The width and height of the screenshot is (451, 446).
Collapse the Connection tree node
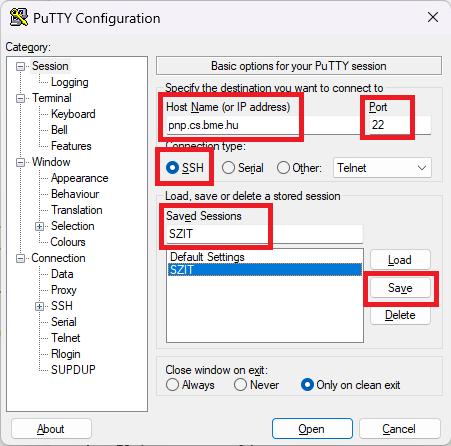click(x=20, y=258)
